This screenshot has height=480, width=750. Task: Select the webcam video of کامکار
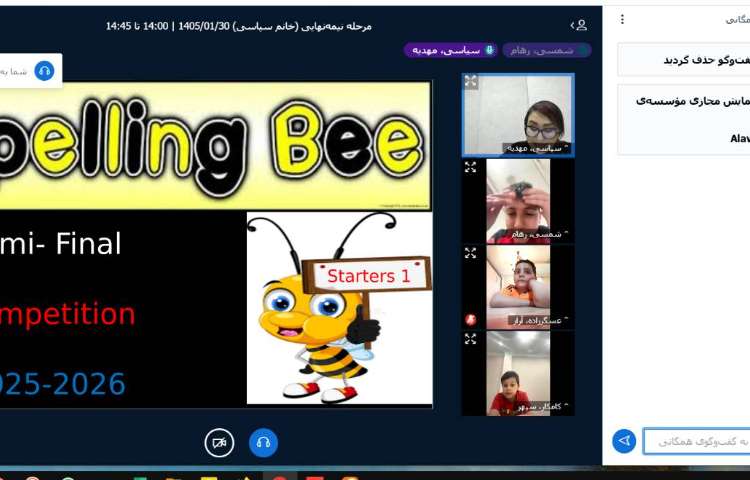(x=518, y=373)
